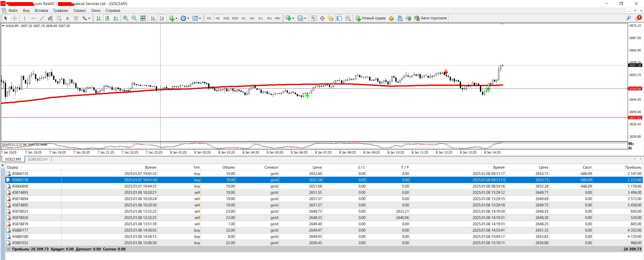This screenshot has height=260, width=644.
Task: Draw a vertical line tool
Action: tap(24, 18)
